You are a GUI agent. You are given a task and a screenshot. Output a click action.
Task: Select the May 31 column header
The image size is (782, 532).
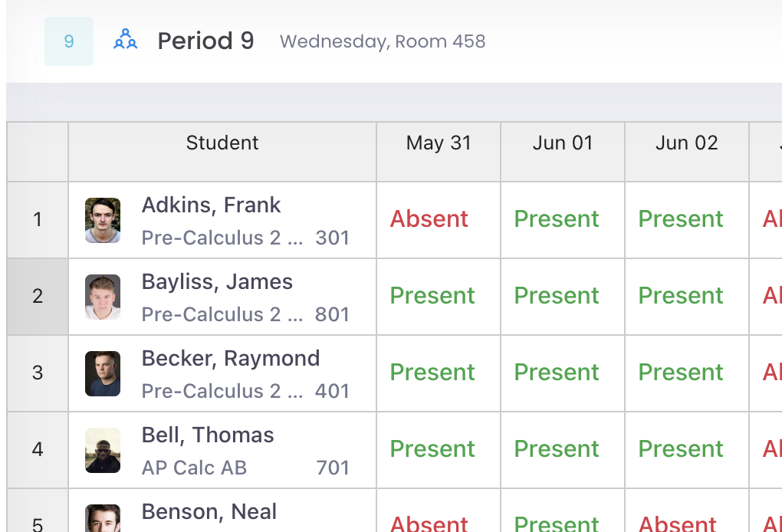point(439,143)
